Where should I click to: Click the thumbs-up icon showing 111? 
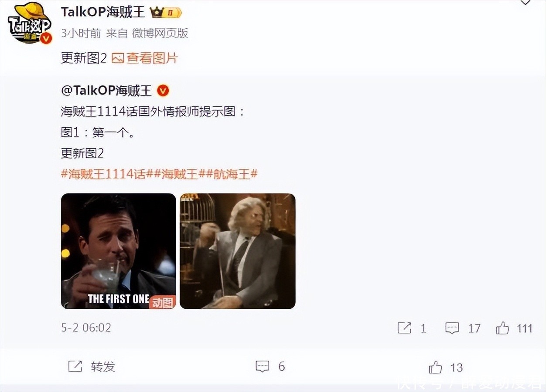point(502,328)
